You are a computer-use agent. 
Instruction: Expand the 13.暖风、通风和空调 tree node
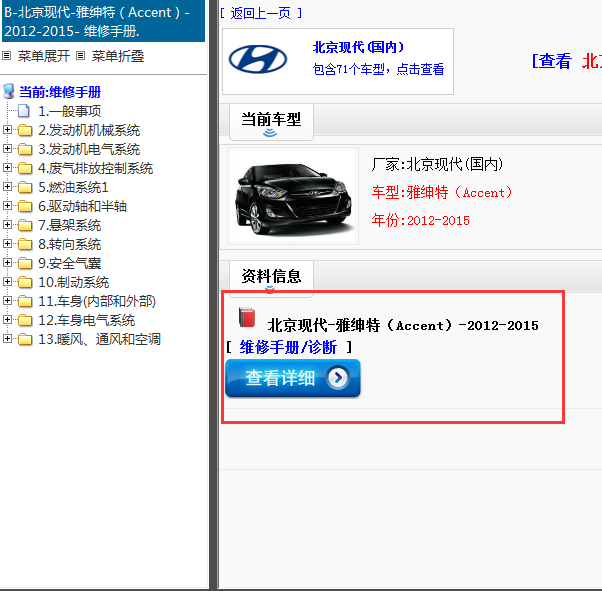pos(7,338)
